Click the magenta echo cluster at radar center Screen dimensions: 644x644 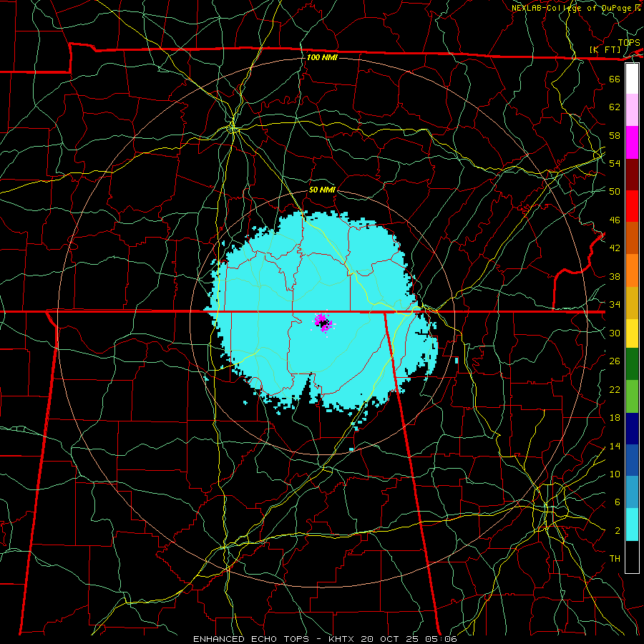pyautogui.click(x=323, y=322)
